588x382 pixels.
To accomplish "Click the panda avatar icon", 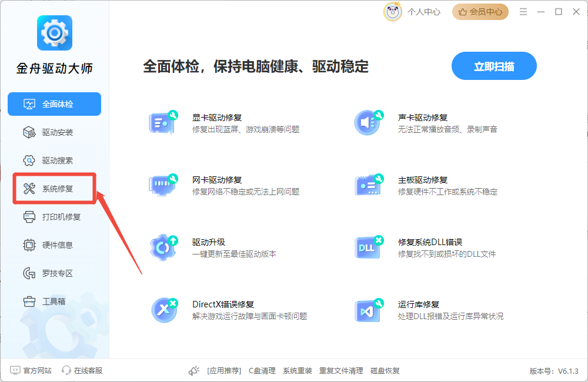I will click(x=392, y=12).
